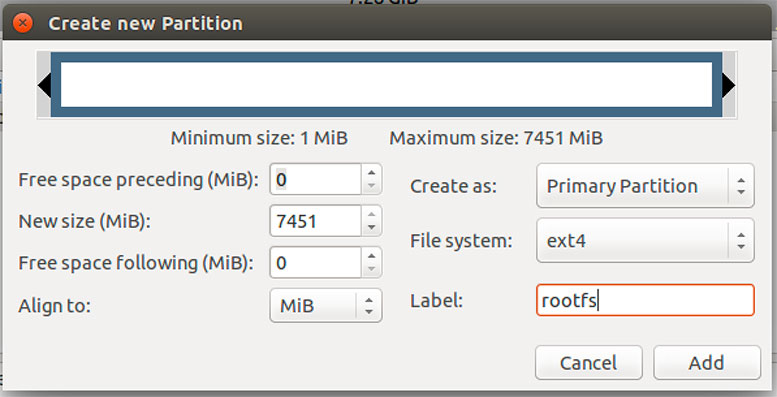Open the Align to MiB dropdown
This screenshot has height=397, width=777.
pos(326,305)
